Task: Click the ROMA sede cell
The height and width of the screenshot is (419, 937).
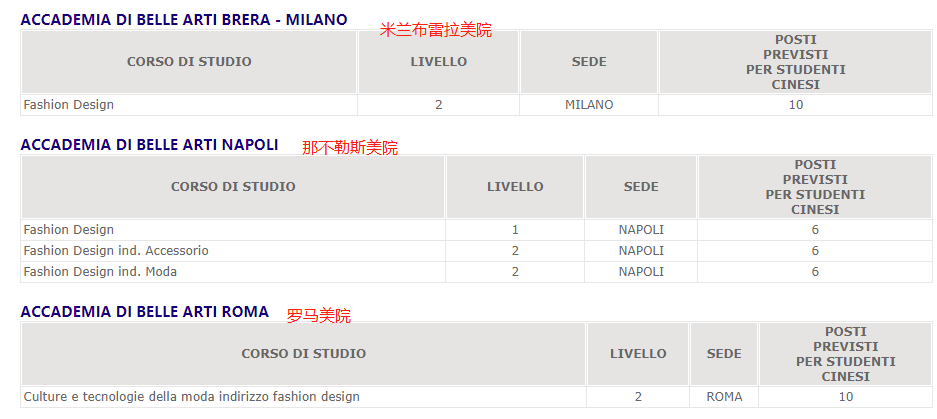Action: pos(724,396)
